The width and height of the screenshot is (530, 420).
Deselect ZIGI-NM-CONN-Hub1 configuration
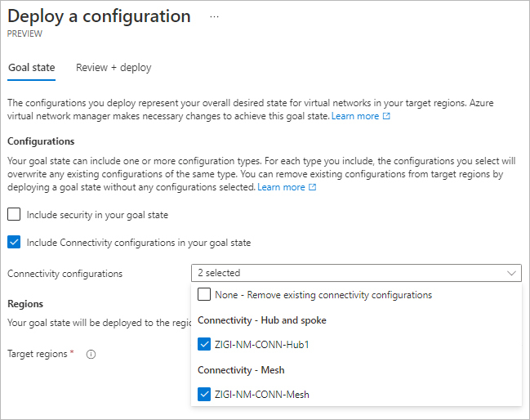204,345
